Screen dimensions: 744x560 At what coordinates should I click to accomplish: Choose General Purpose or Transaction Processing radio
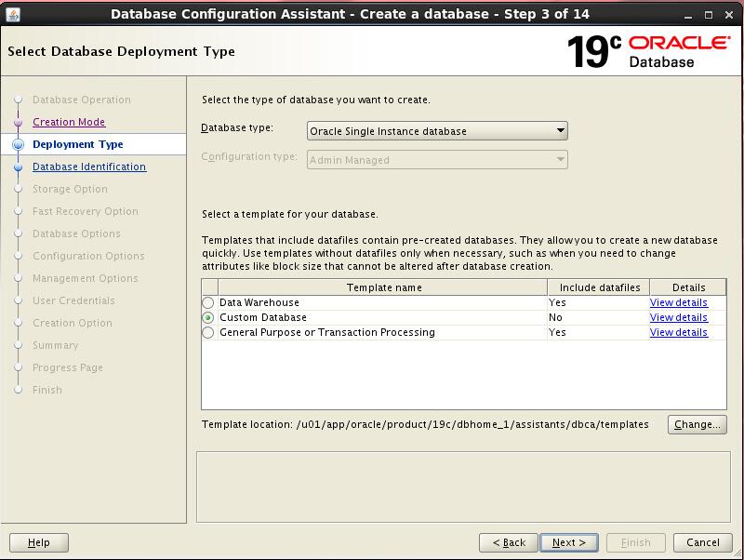click(208, 333)
